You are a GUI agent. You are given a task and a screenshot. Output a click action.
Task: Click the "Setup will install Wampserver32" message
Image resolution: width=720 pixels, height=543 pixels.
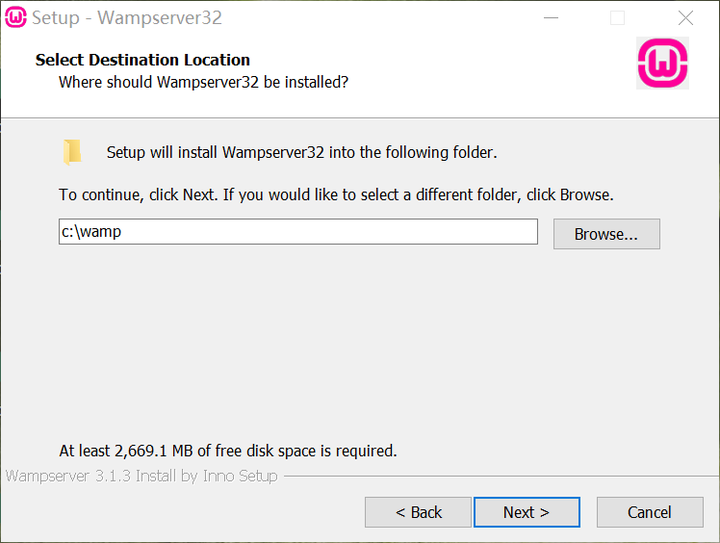click(302, 153)
